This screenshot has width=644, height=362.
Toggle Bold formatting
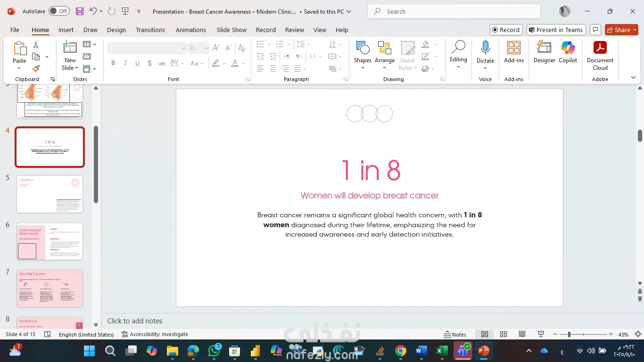[113, 63]
